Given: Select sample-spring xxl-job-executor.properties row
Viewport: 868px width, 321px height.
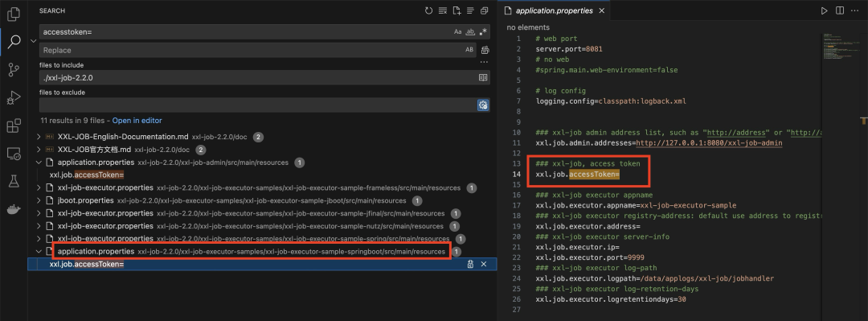Looking at the screenshot, I should (x=262, y=239).
